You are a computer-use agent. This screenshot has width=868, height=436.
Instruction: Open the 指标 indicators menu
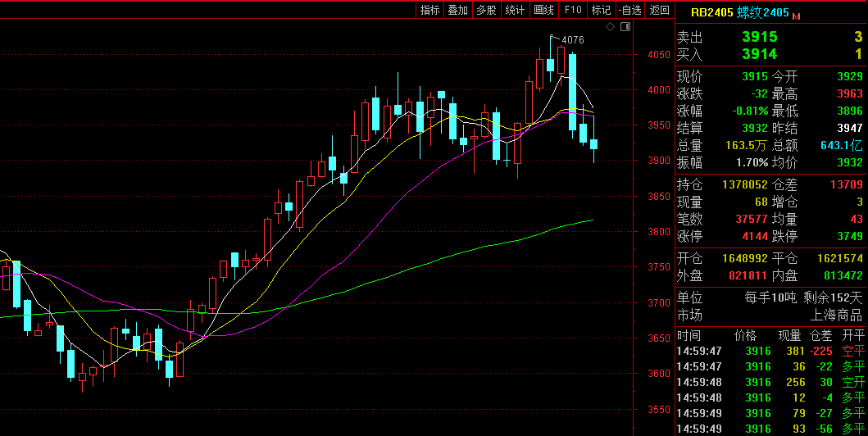pos(430,10)
